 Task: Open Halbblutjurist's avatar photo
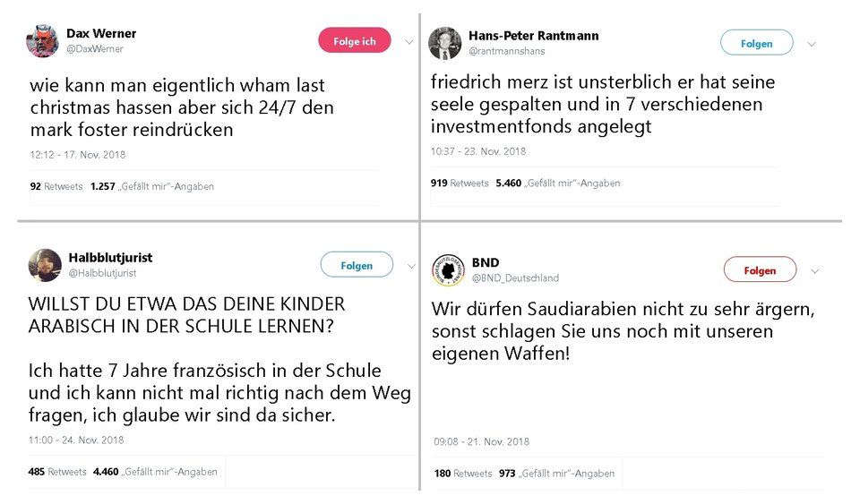coord(45,265)
